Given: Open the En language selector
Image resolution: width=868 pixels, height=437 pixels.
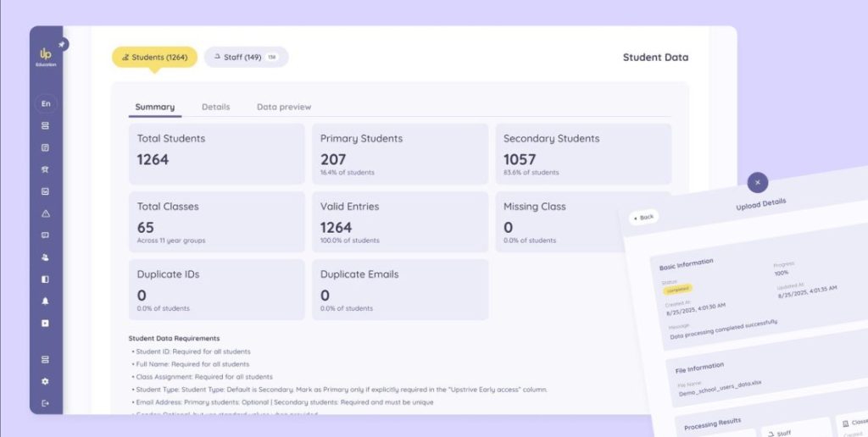Looking at the screenshot, I should 46,103.
